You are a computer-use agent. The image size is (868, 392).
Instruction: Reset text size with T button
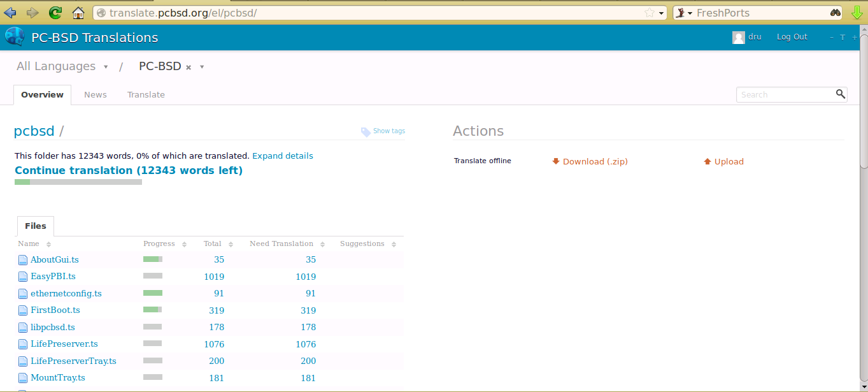point(843,38)
